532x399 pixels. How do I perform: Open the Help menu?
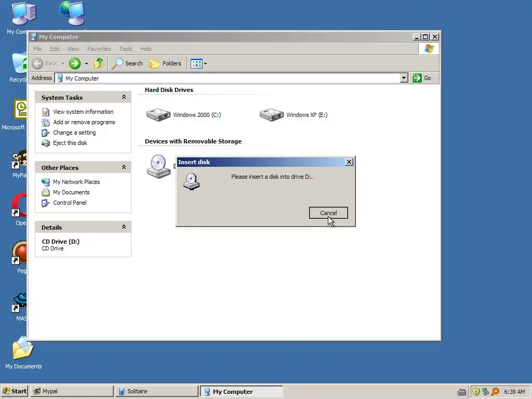(x=146, y=49)
